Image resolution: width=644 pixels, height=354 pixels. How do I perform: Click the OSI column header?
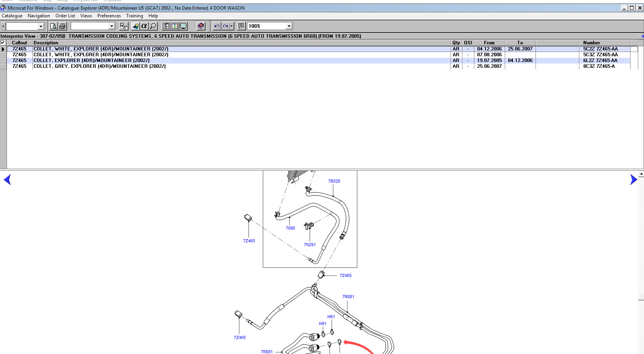coord(468,43)
